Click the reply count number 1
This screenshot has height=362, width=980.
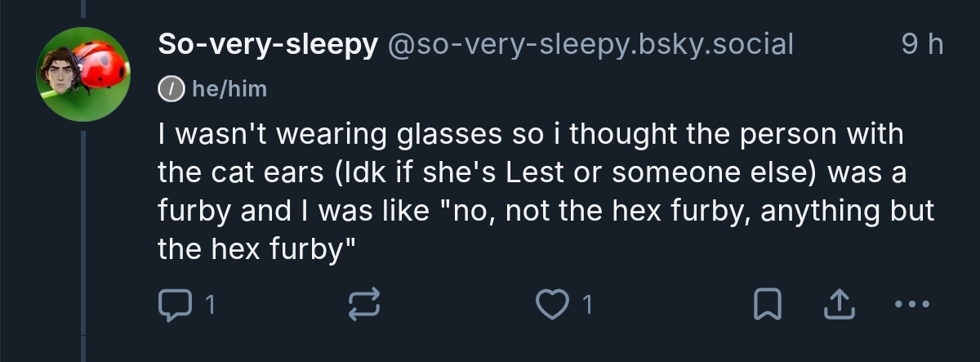[210, 306]
